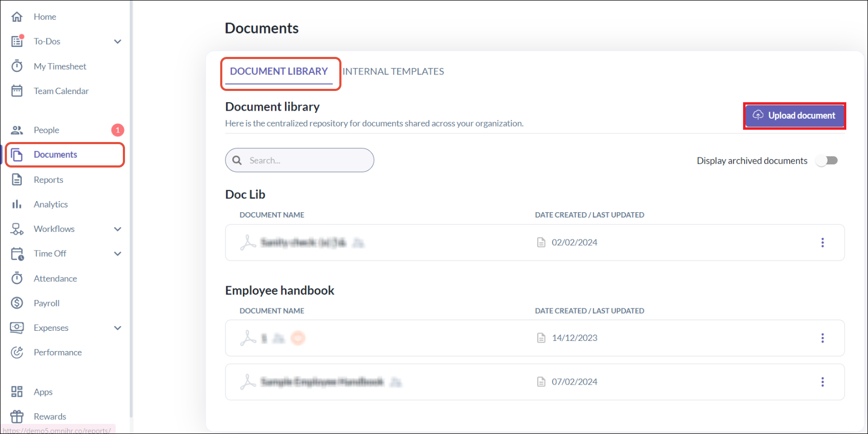
Task: Click the Workflows icon
Action: tap(17, 229)
